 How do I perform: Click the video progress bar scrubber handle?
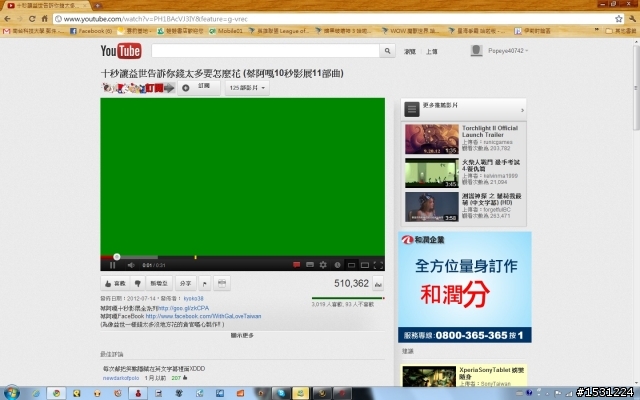(x=117, y=257)
